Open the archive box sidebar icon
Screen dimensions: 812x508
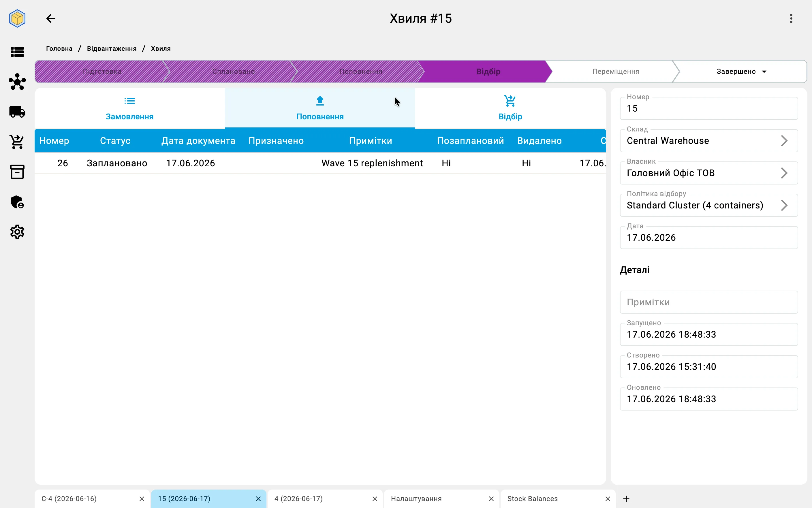17,172
